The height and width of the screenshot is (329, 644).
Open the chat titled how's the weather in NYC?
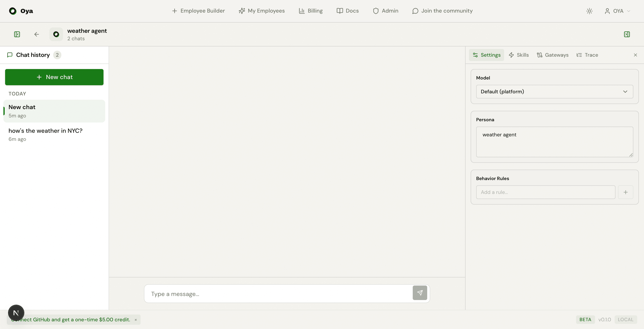[x=46, y=131]
